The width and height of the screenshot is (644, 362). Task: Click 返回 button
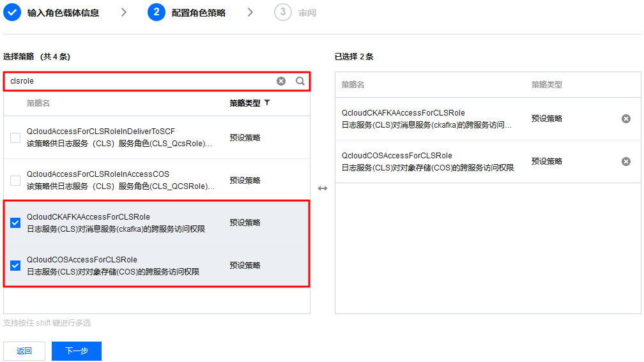(x=24, y=351)
